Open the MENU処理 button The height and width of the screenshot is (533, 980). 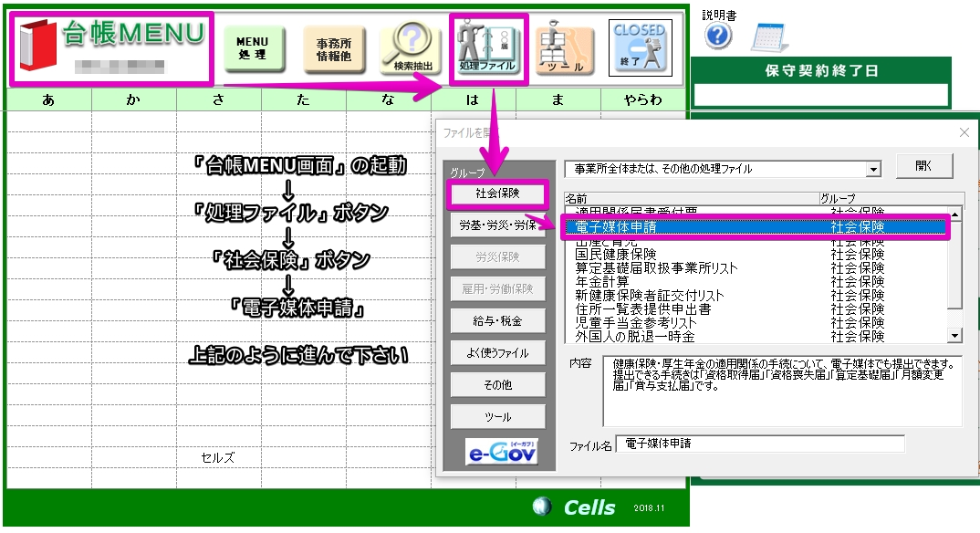tap(253, 48)
